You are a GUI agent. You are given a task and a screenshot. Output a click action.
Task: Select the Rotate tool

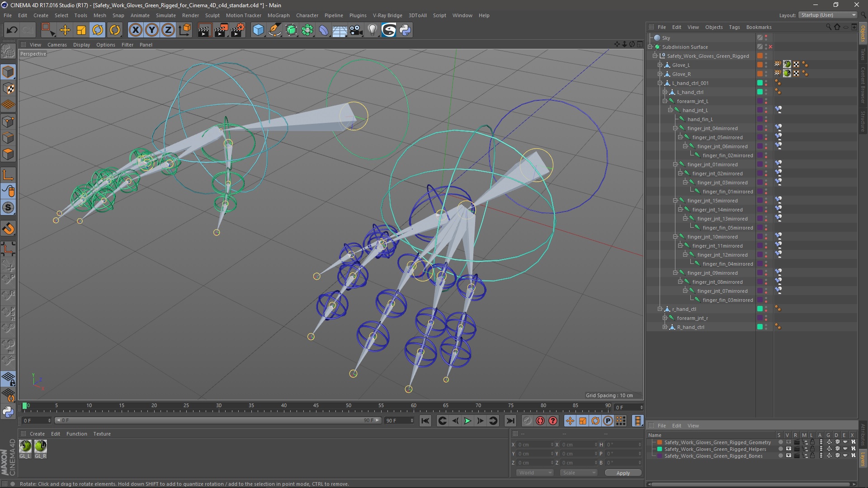(98, 30)
